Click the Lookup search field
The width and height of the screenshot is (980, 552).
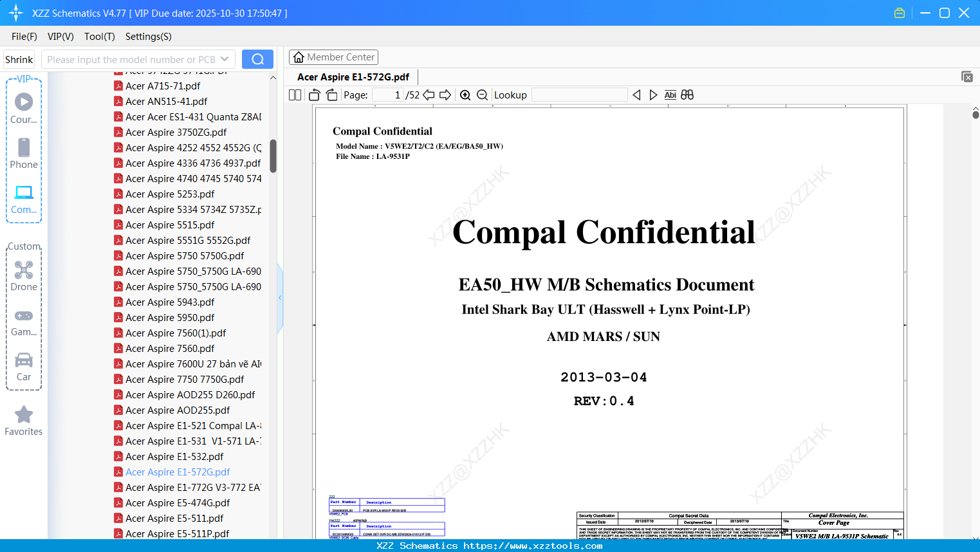(580, 95)
